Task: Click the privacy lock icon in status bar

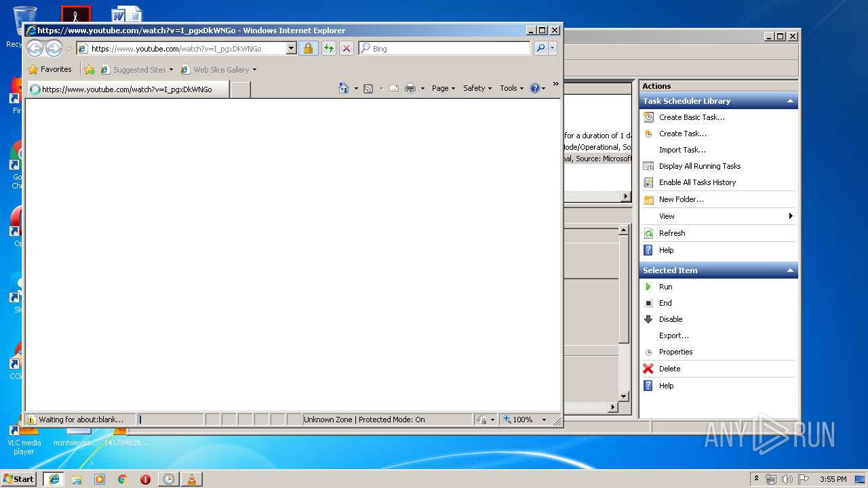Action: pos(481,420)
